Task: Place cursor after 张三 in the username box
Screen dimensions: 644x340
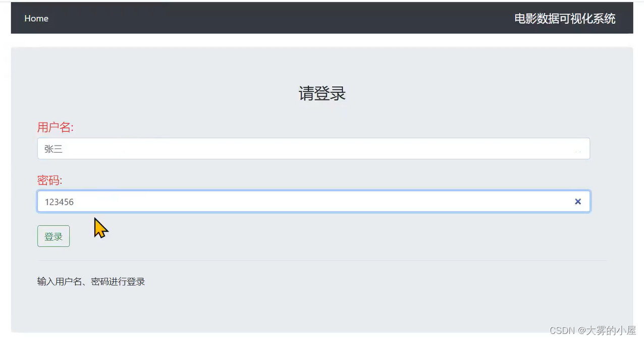Action: (x=64, y=149)
